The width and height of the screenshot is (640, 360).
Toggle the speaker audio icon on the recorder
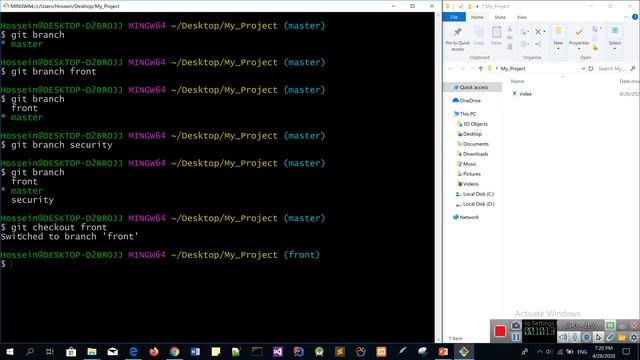[563, 337]
